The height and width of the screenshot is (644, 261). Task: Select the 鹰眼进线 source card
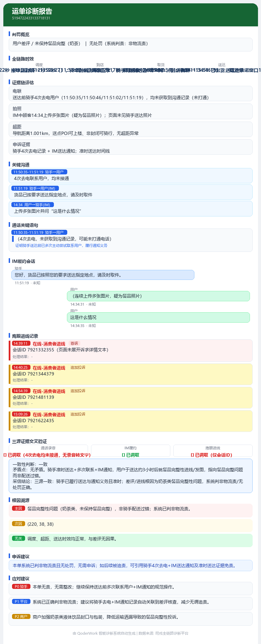213,451
